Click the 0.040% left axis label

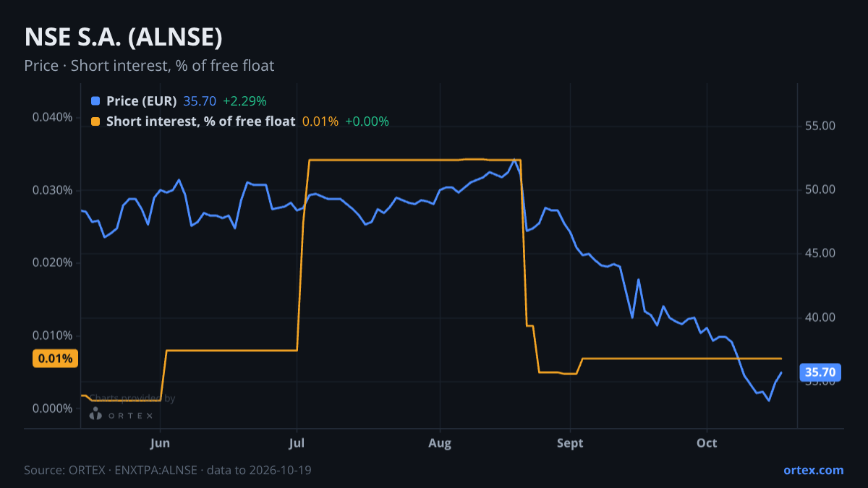[x=53, y=117]
